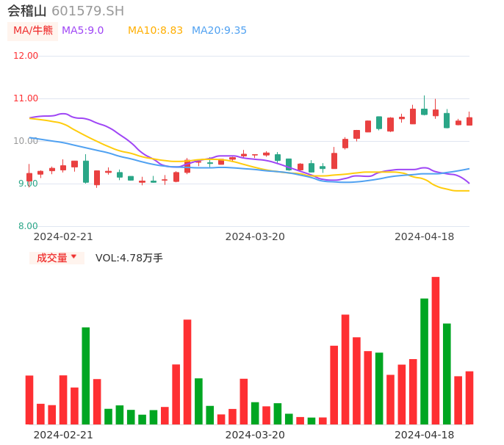The image size is (504, 445).
Task: Select the tallest green volume bar
Action: (x=424, y=361)
